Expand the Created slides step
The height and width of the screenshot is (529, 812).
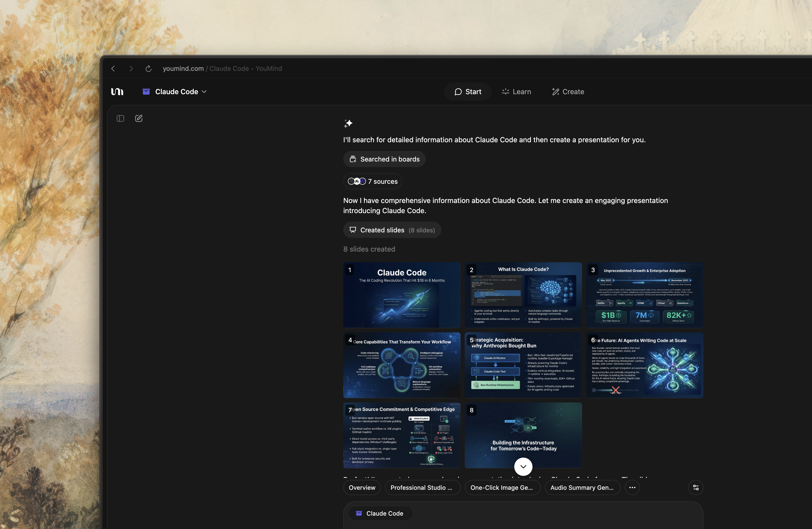click(392, 230)
